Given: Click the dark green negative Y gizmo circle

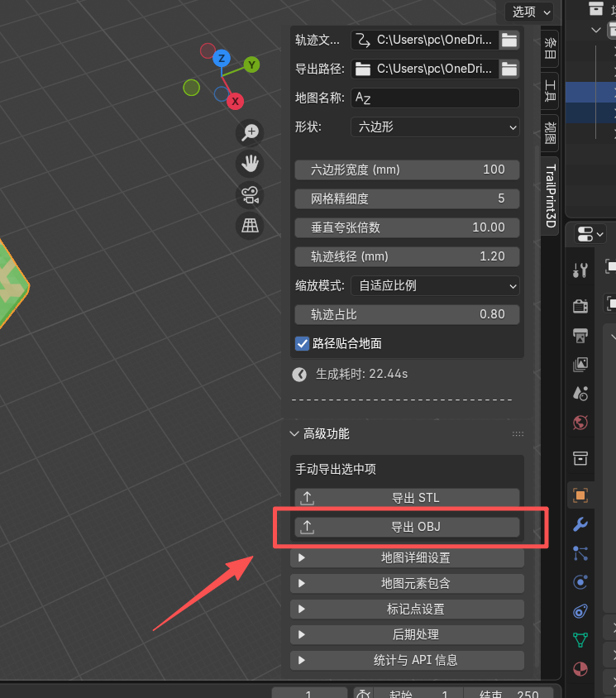Looking at the screenshot, I should (191, 88).
